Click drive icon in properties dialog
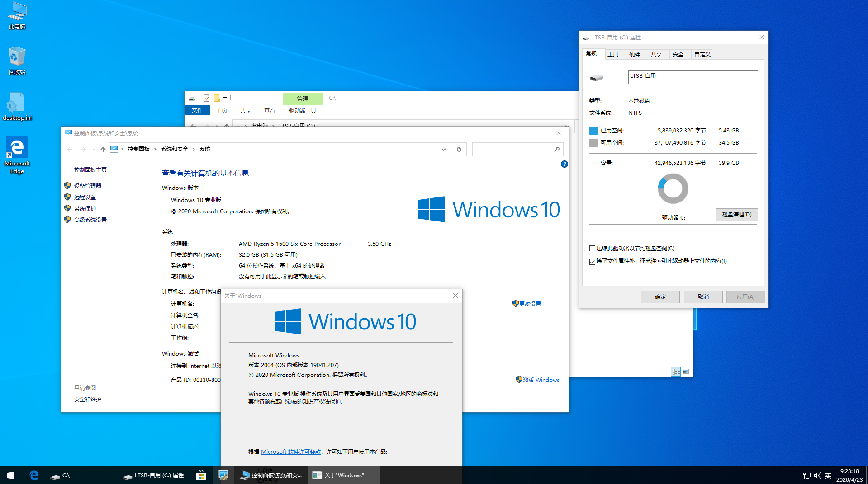 (x=597, y=78)
